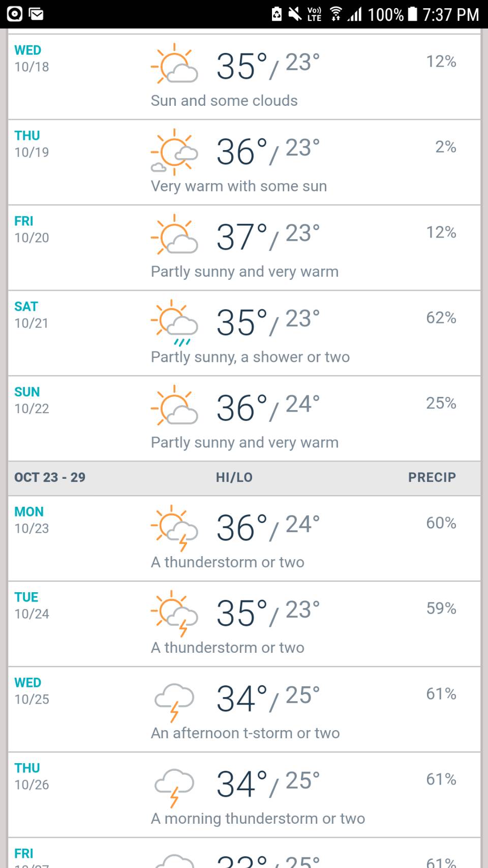
Task: Select the 'An afternoon t-storm or two' text
Action: click(x=246, y=733)
